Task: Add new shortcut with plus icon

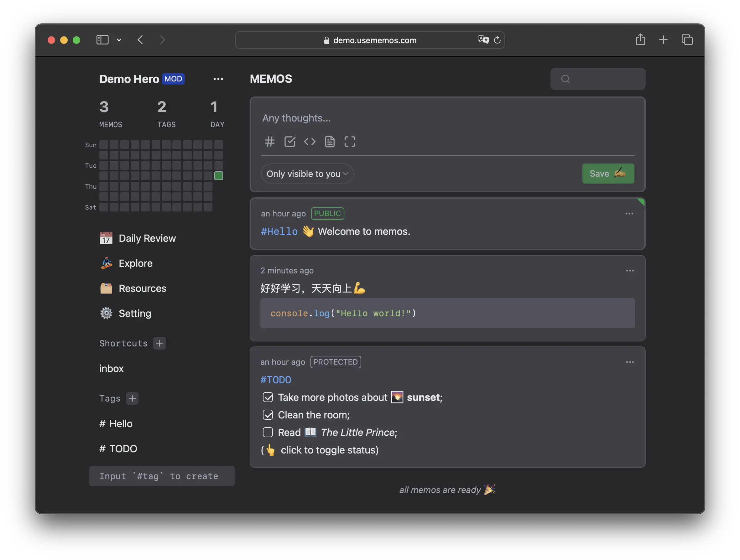Action: [159, 343]
